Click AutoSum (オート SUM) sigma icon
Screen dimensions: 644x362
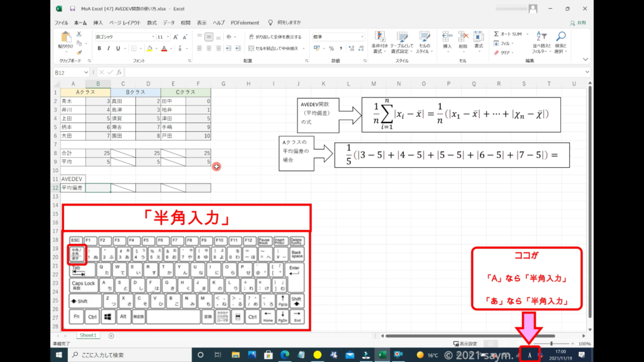pyautogui.click(x=497, y=34)
